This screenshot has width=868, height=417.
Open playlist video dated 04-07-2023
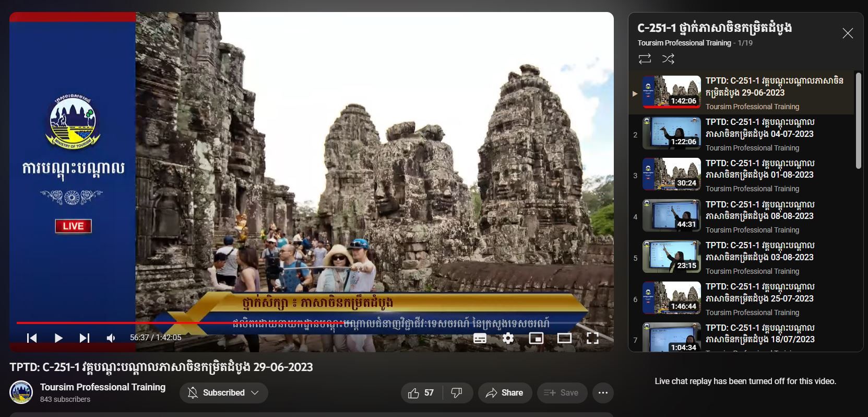(741, 134)
